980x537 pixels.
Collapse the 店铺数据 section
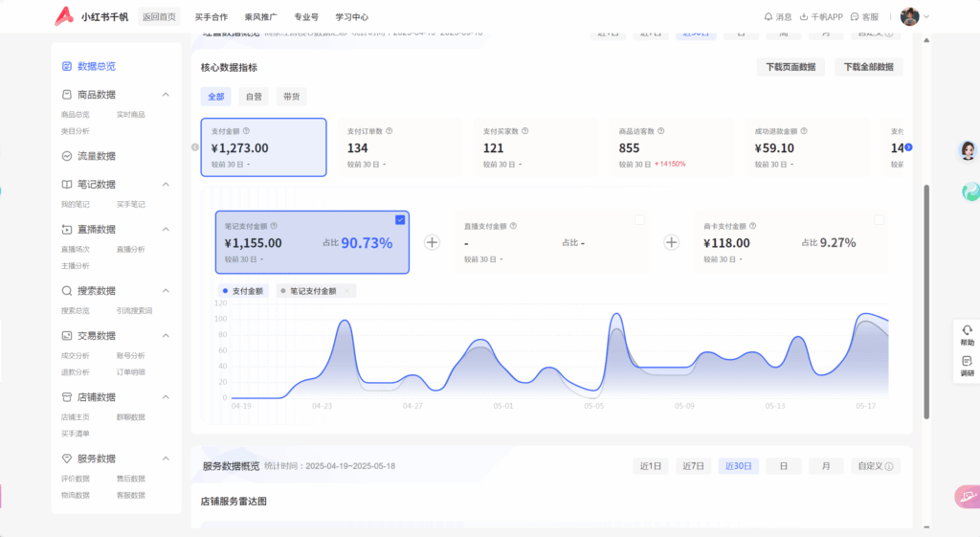[166, 397]
